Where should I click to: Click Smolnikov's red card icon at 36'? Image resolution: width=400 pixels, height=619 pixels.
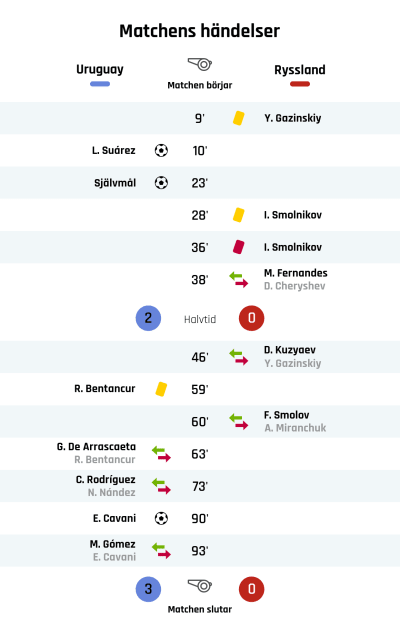point(238,247)
